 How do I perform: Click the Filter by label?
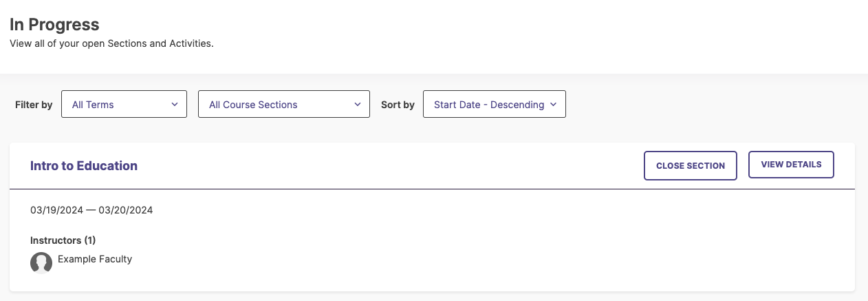point(34,105)
